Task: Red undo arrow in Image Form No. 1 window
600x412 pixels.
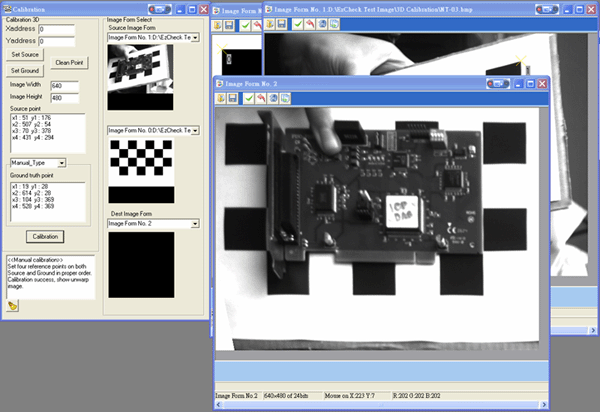Action: point(310,24)
